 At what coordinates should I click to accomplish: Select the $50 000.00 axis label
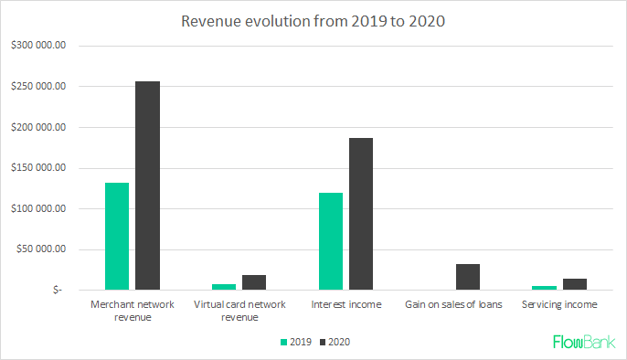[x=41, y=249]
